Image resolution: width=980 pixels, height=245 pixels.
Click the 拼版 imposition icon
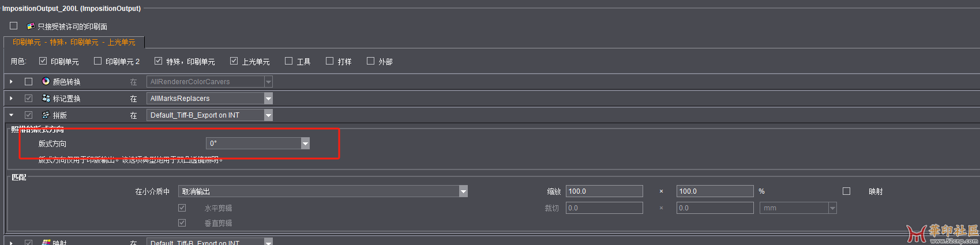click(x=46, y=115)
